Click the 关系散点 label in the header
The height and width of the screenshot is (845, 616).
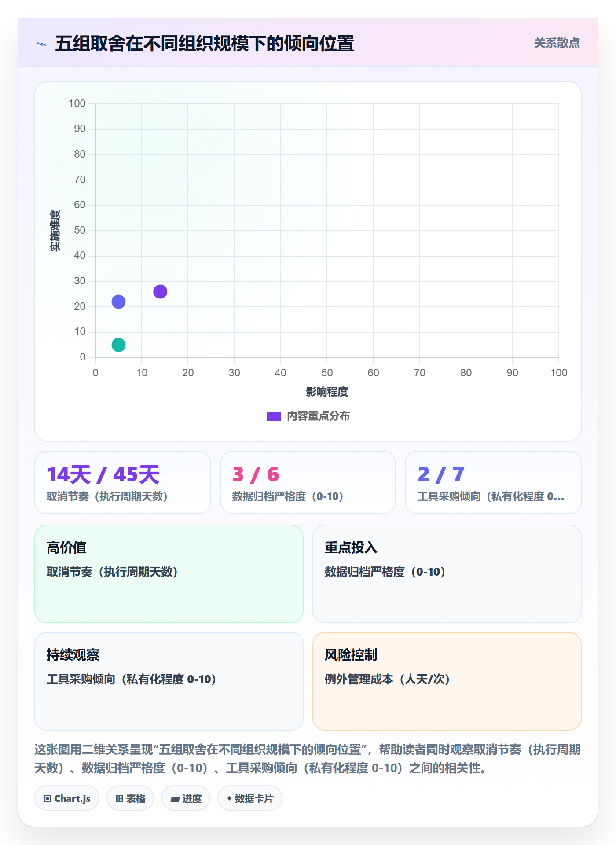pyautogui.click(x=557, y=43)
